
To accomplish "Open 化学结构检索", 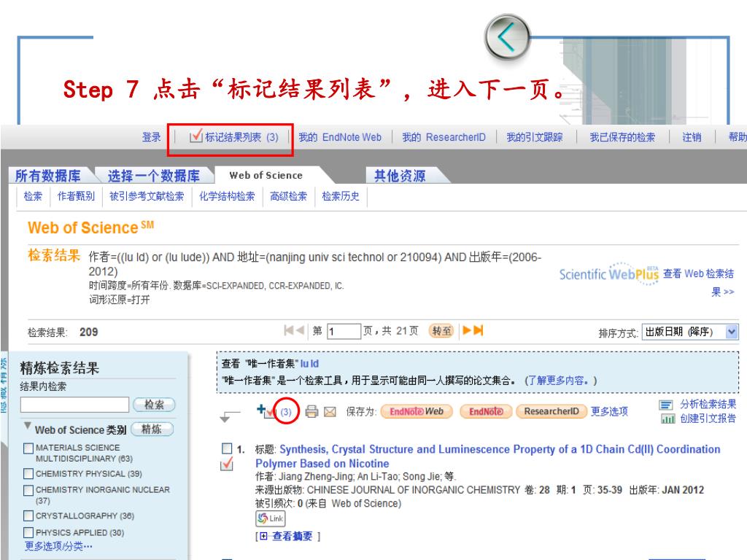I will click(227, 196).
